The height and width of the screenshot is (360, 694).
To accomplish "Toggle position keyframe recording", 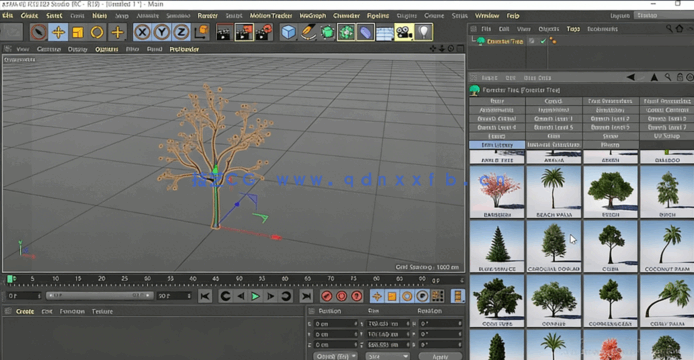I will click(x=377, y=296).
